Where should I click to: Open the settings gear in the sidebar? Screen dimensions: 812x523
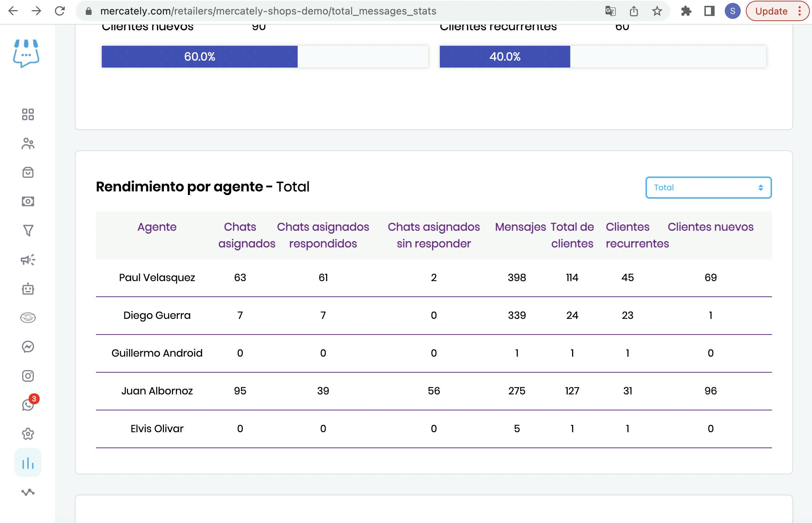pyautogui.click(x=28, y=434)
